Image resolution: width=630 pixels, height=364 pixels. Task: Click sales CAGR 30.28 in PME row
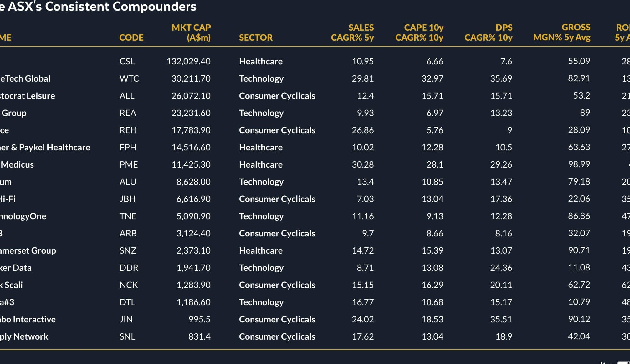(363, 164)
